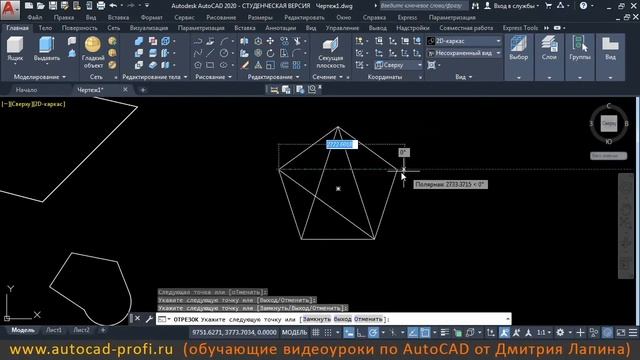Open the annotation scale 1:1 dropdown
Image resolution: width=640 pixels, height=360 pixels.
pyautogui.click(x=544, y=333)
